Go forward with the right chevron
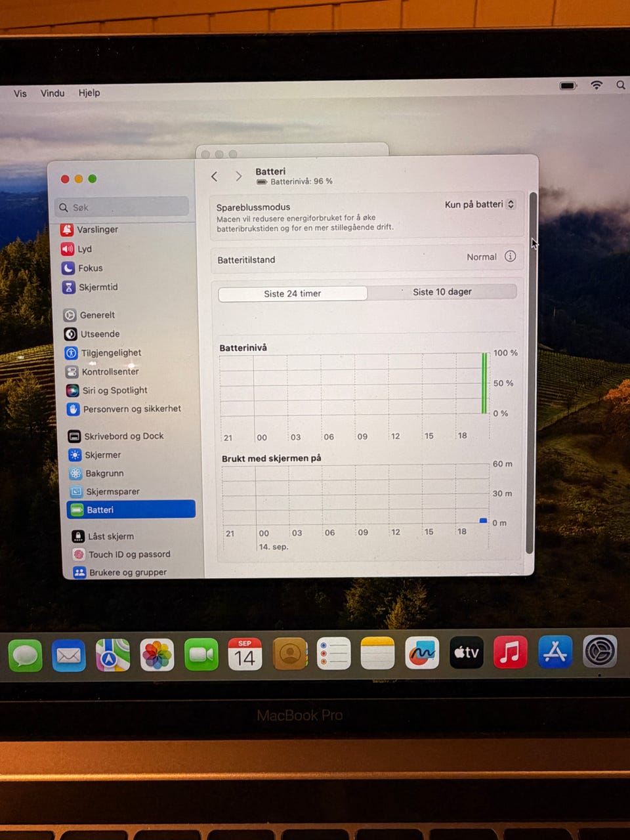The width and height of the screenshot is (630, 840). pos(238,176)
